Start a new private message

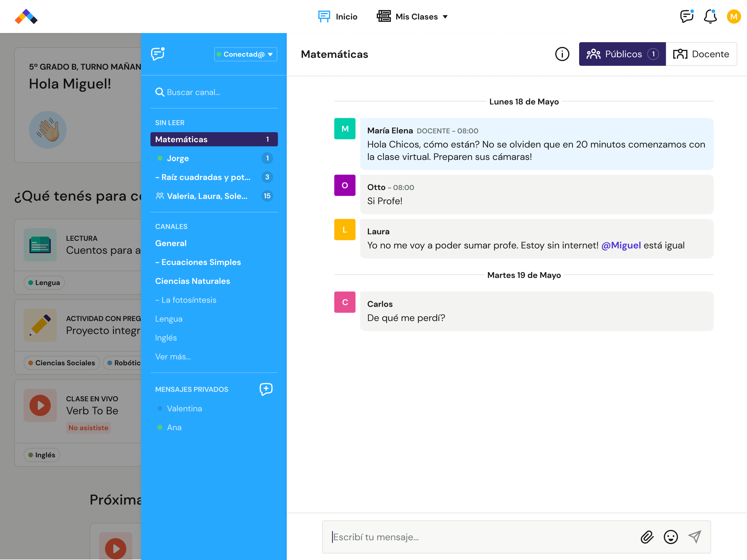[266, 389]
